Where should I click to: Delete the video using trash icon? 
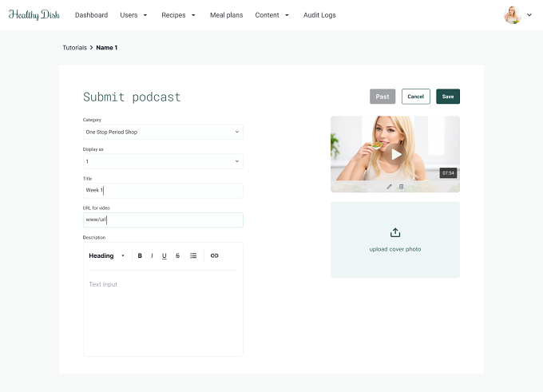click(x=402, y=187)
